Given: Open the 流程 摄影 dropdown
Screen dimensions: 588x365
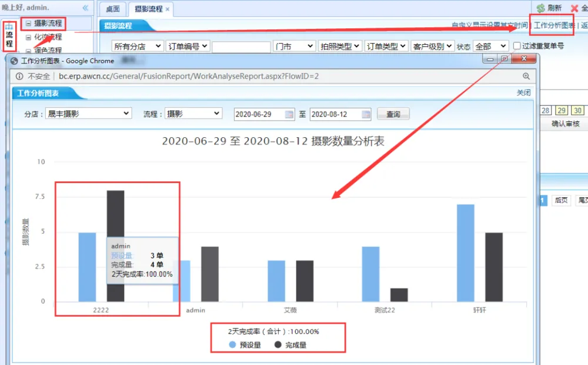Looking at the screenshot, I should click(192, 114).
